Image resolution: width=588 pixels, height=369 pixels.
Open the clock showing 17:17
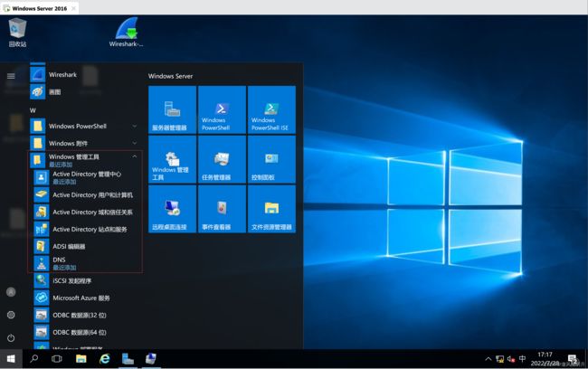click(545, 359)
